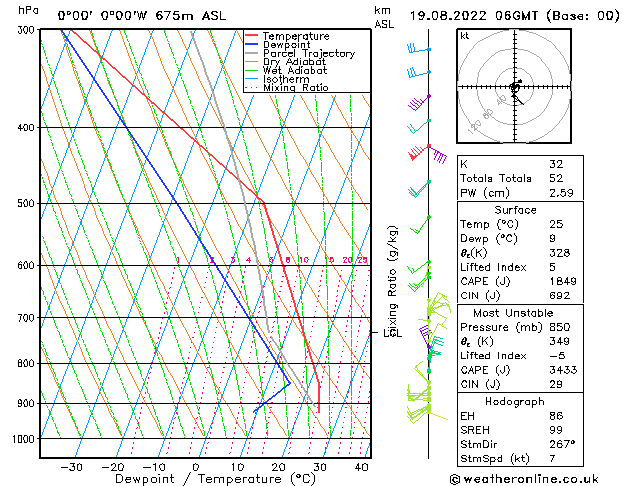The image size is (629, 486).
Task: Click the Surface Lifted Index value 5
Action: point(552,267)
